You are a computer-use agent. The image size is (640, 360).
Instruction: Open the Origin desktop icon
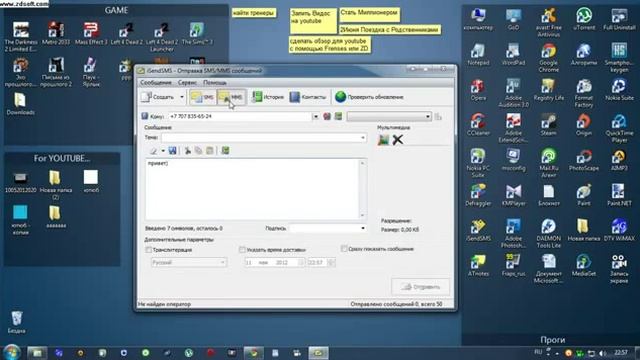click(x=584, y=125)
